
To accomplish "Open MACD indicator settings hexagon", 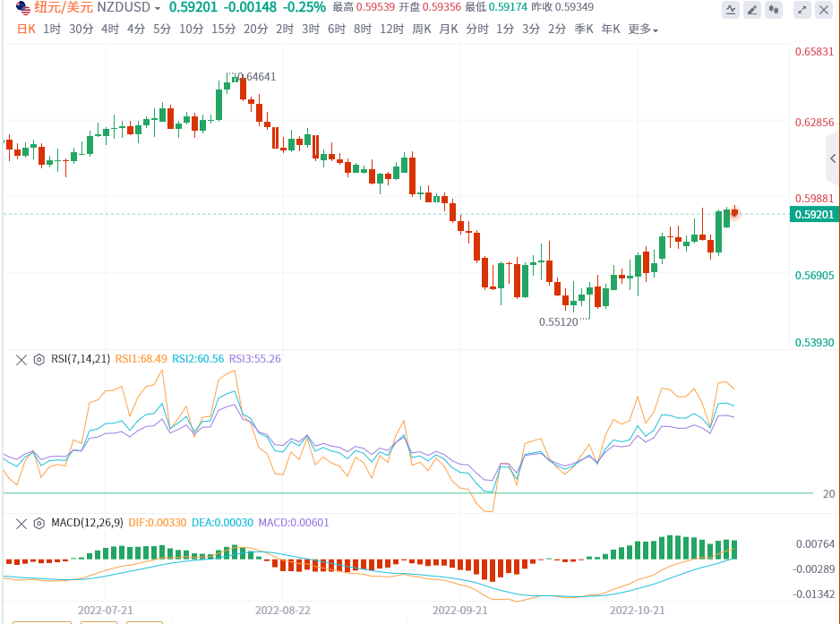I will click(39, 523).
